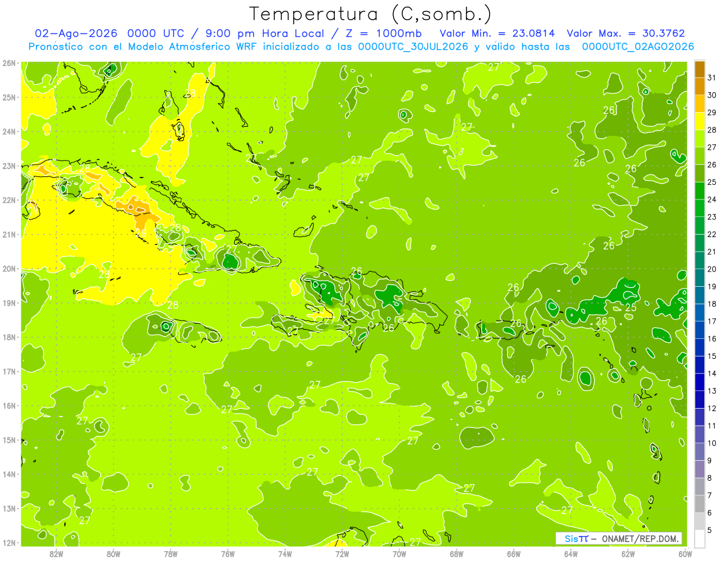This screenshot has width=728, height=562.
Task: Click the number 11 on the color scale
Action: tap(712, 426)
